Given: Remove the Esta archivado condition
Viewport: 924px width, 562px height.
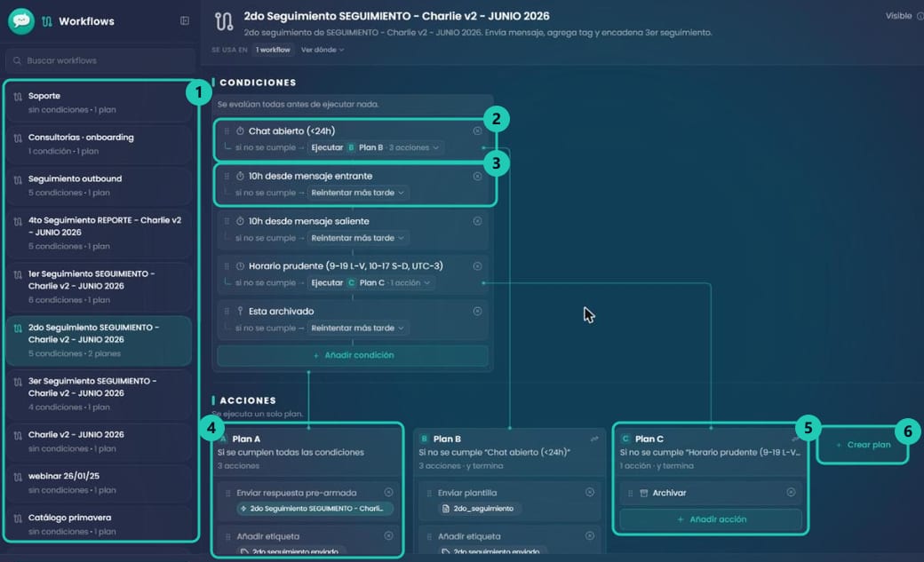Looking at the screenshot, I should (x=477, y=311).
